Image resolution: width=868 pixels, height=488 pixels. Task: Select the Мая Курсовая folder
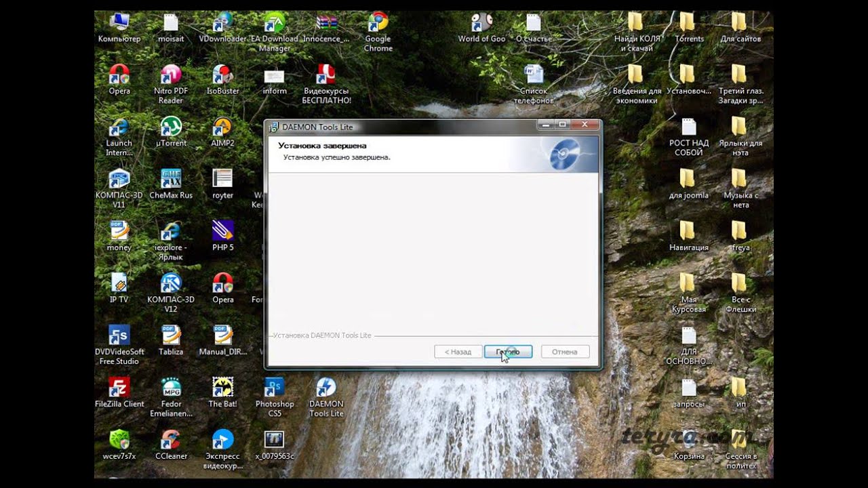(x=689, y=293)
